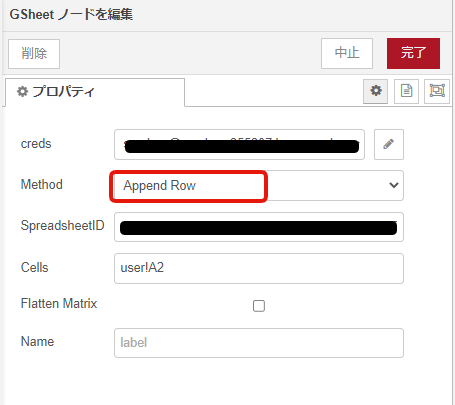Click the 削除 delete button
455x405 pixels.
pyautogui.click(x=34, y=54)
